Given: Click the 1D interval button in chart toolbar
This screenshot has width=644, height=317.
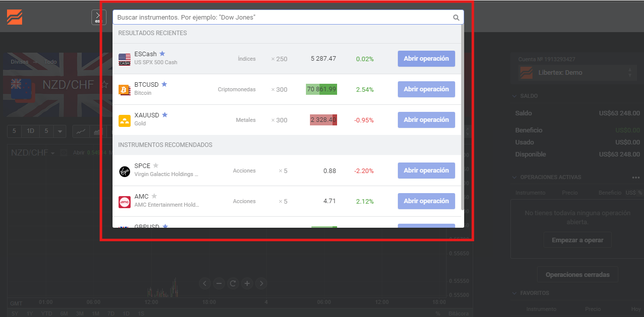Looking at the screenshot, I should [x=30, y=131].
